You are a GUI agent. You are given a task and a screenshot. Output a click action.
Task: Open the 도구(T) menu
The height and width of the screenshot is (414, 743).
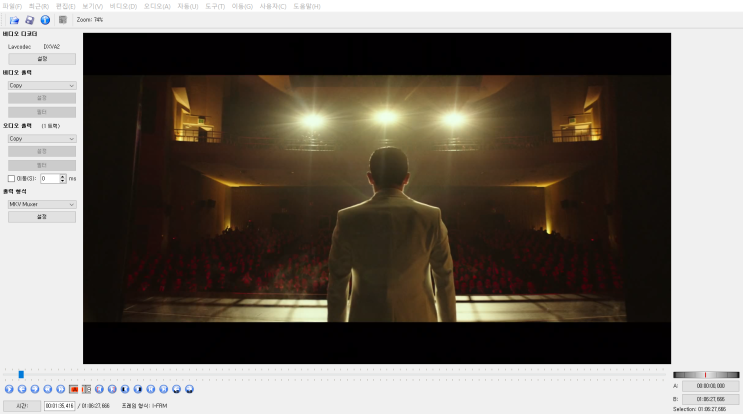click(215, 6)
